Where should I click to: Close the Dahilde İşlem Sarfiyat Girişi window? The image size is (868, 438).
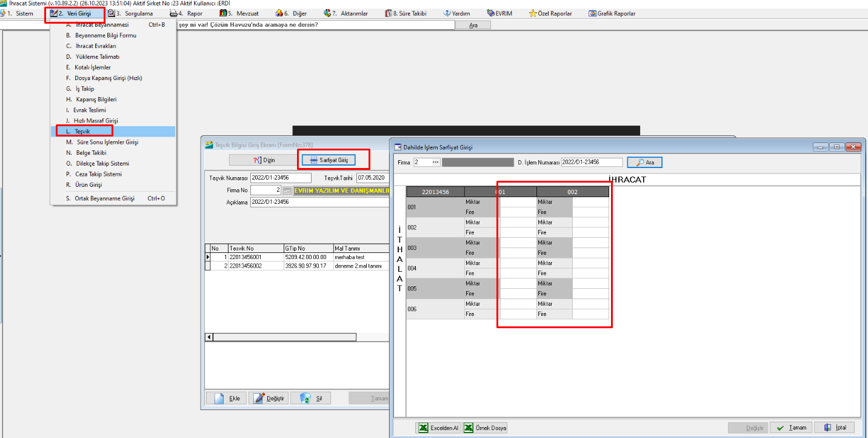click(853, 147)
